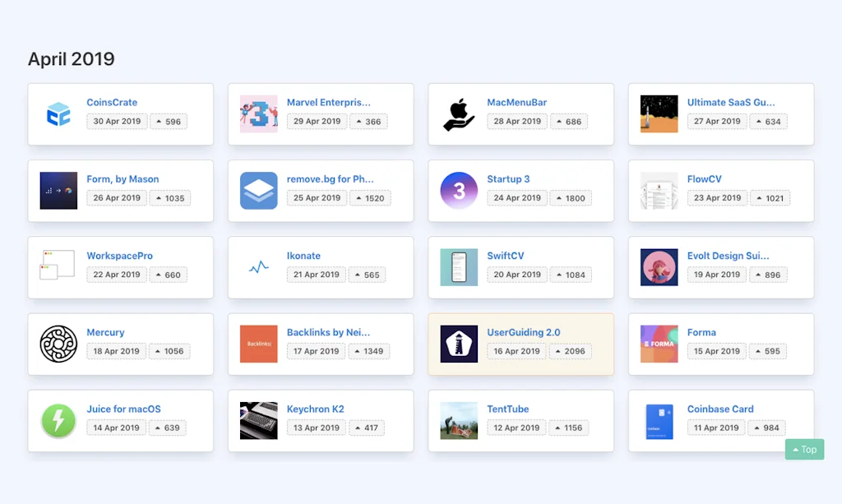Click the TentTube product thumbnail
The height and width of the screenshot is (504, 842).
click(459, 420)
